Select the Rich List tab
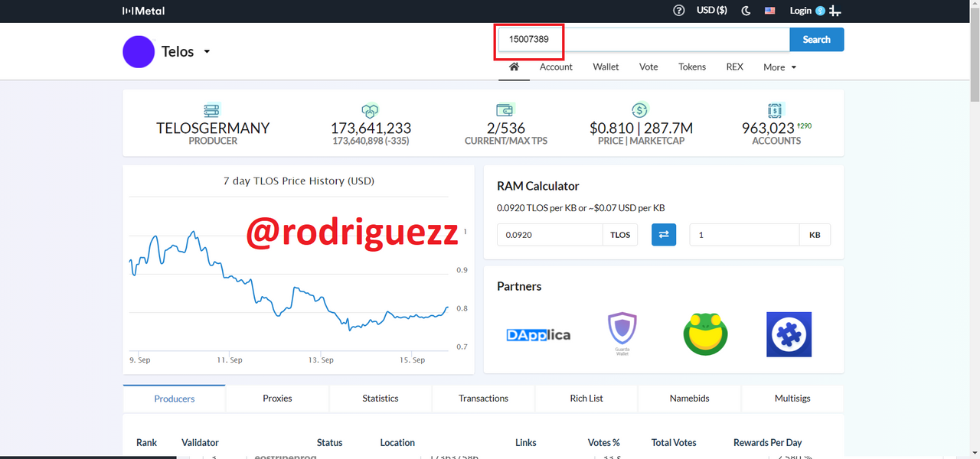The width and height of the screenshot is (980, 459). (586, 399)
